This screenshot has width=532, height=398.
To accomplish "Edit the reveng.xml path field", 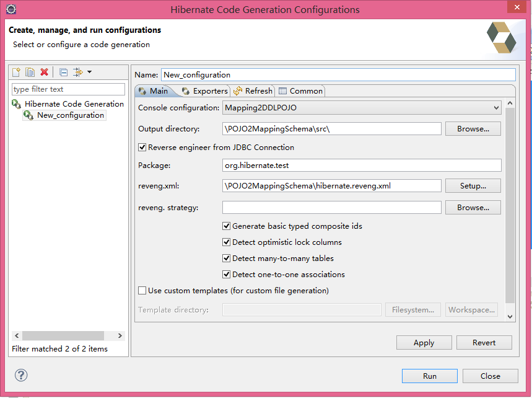I will [332, 186].
